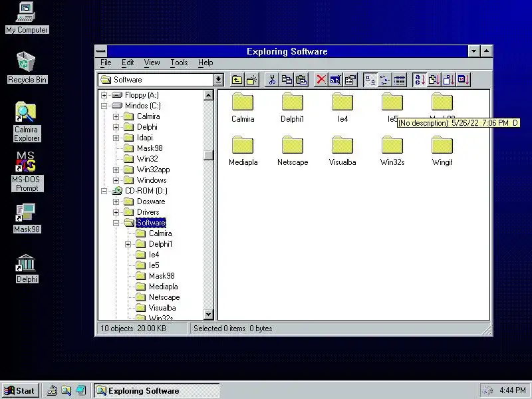Expand the Calmira folder under Mindos (C:)

(x=116, y=117)
